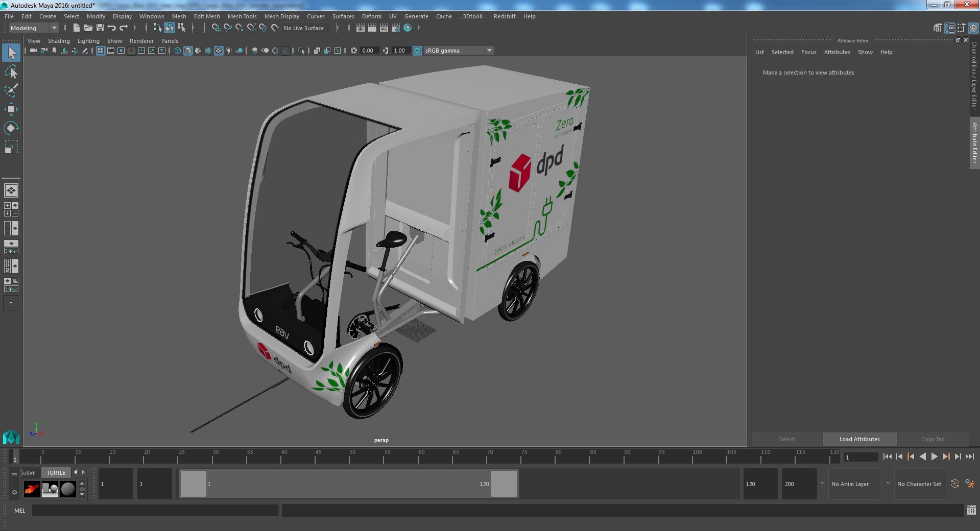Image resolution: width=980 pixels, height=531 pixels.
Task: Toggle snap to points
Action: coord(240,28)
